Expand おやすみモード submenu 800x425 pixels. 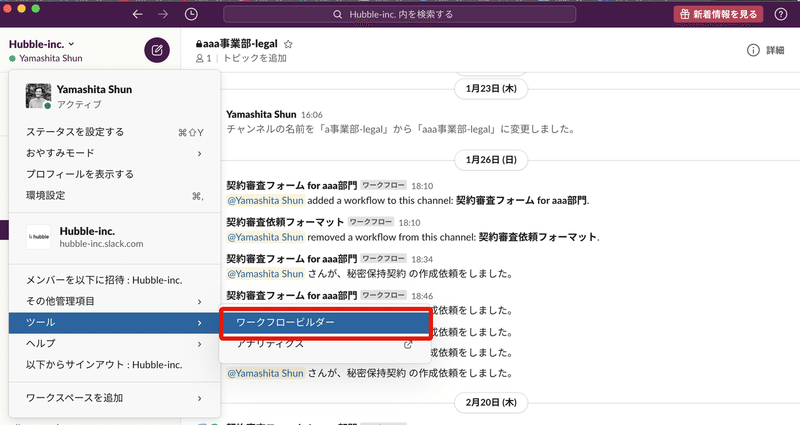click(115, 153)
